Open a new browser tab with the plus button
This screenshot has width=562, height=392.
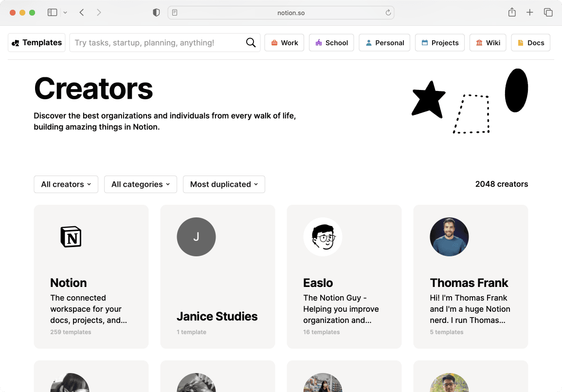pyautogui.click(x=530, y=12)
